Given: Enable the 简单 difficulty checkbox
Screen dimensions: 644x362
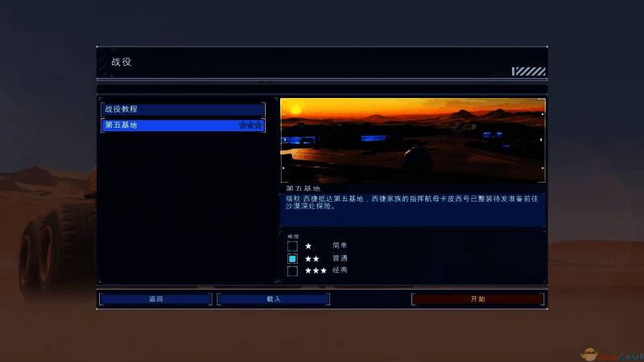Looking at the screenshot, I should click(292, 246).
